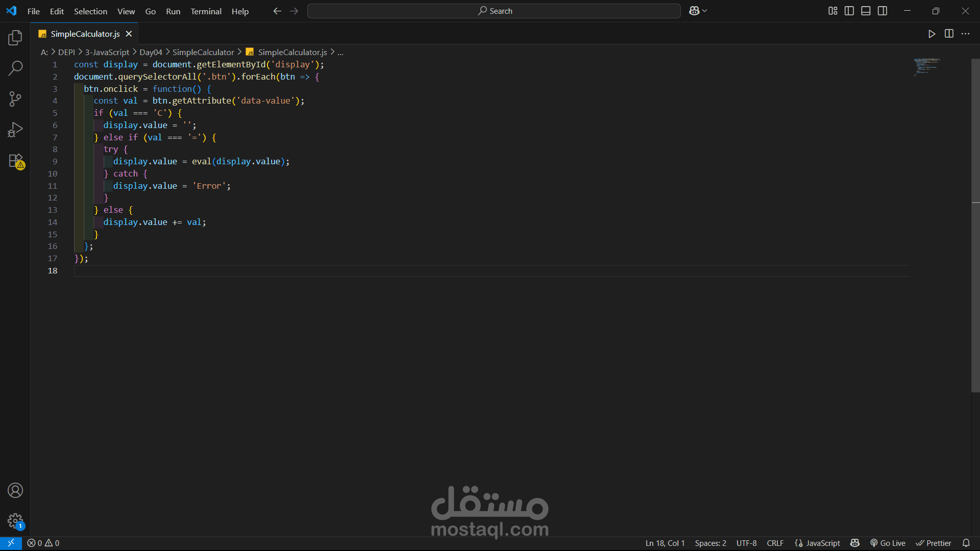This screenshot has height=551, width=980.
Task: Select the SimpleCalculator.js editor tab
Action: (x=85, y=34)
